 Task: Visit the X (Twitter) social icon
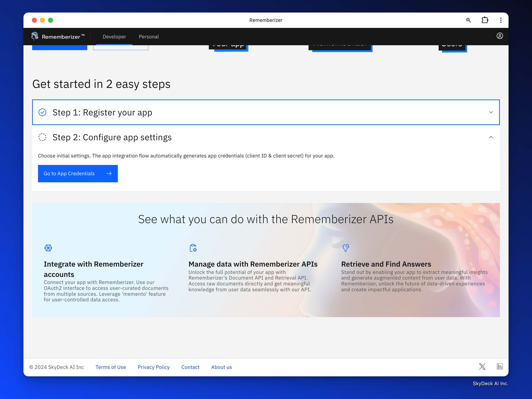point(482,366)
